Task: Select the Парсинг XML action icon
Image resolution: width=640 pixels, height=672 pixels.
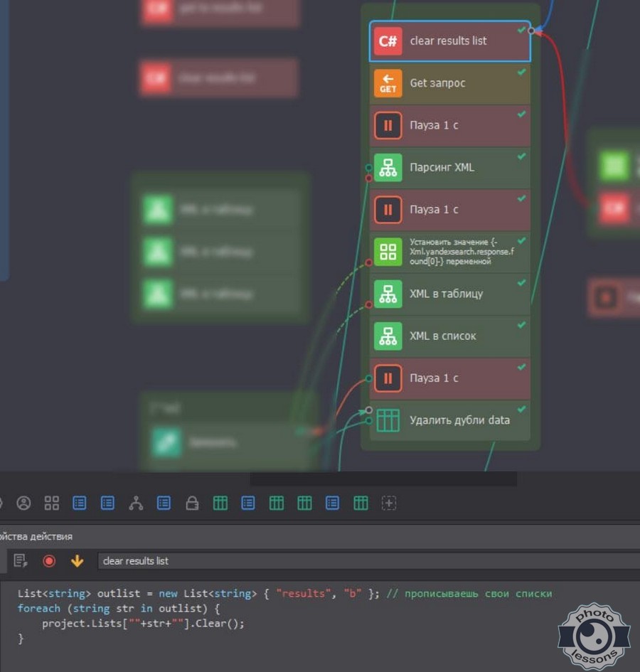Action: pos(388,168)
